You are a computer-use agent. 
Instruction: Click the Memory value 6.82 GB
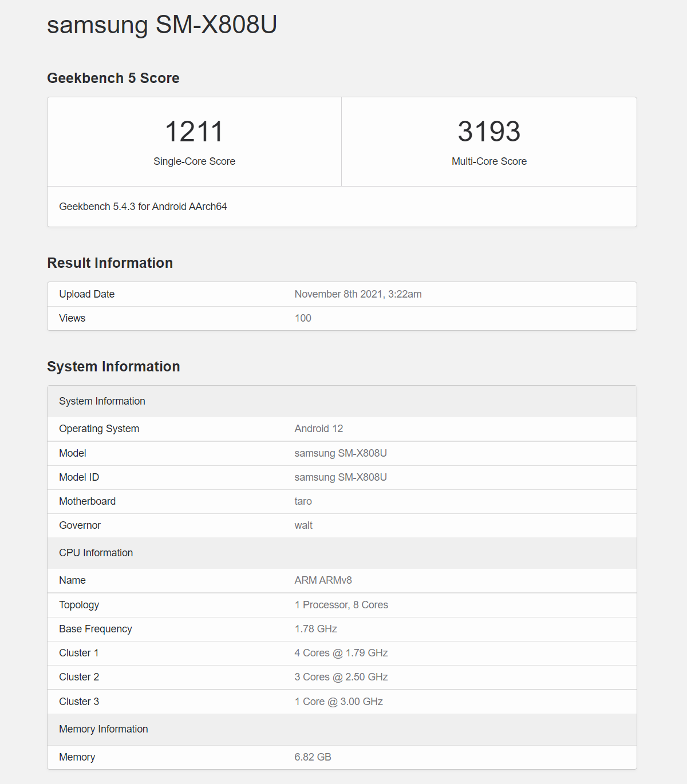(x=313, y=757)
